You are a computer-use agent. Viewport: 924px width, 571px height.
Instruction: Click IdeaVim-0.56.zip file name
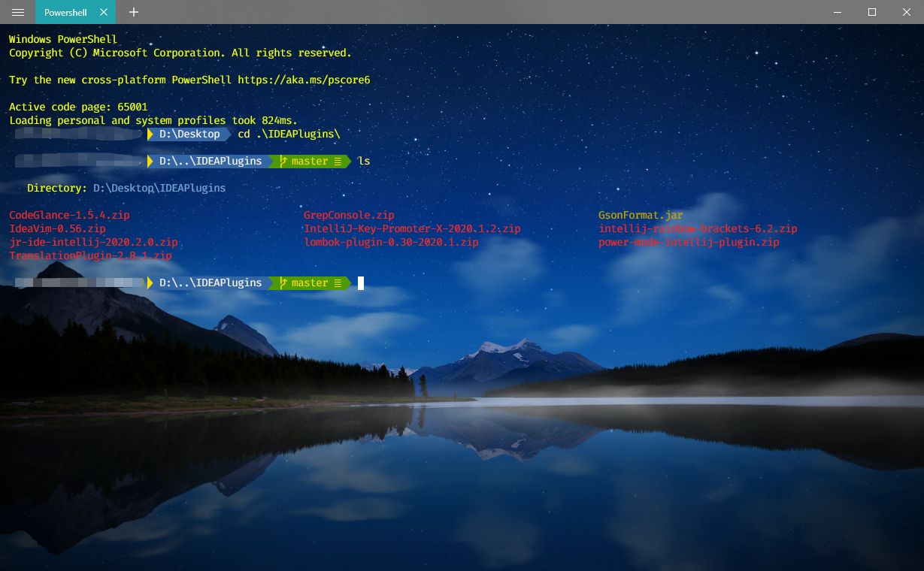tap(57, 229)
